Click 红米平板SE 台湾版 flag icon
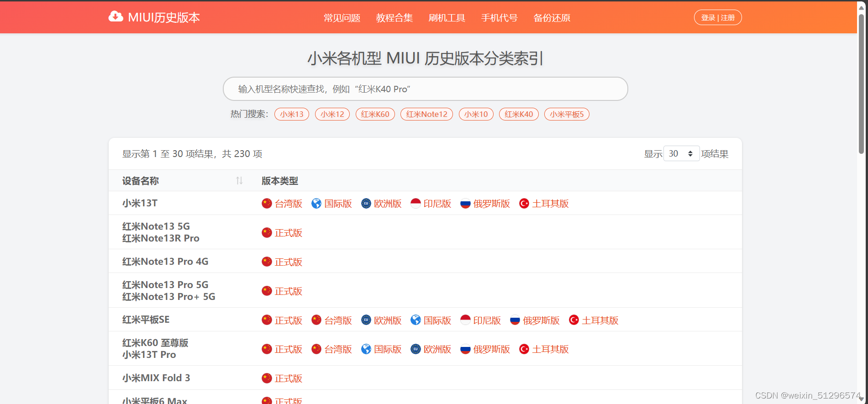The width and height of the screenshot is (868, 404). click(x=316, y=320)
